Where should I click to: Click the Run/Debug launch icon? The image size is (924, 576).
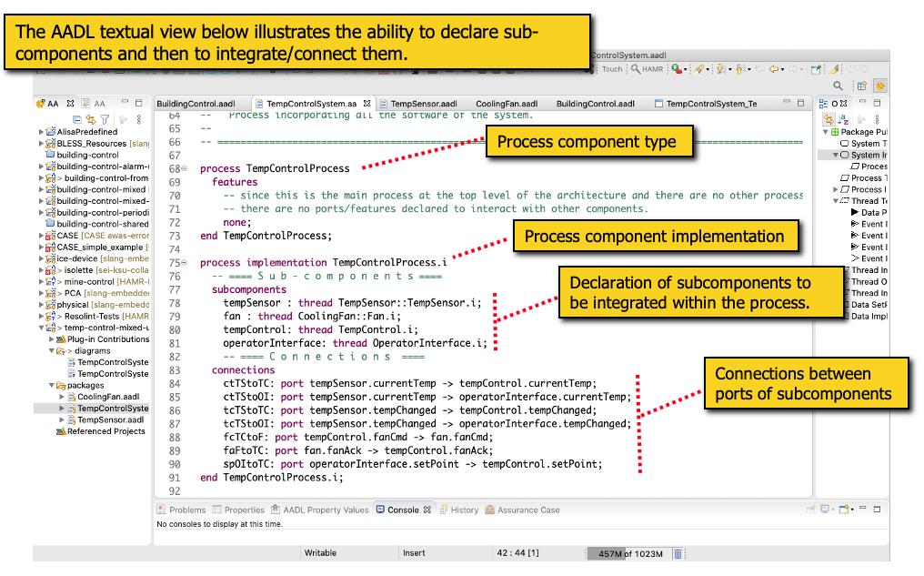click(x=677, y=69)
